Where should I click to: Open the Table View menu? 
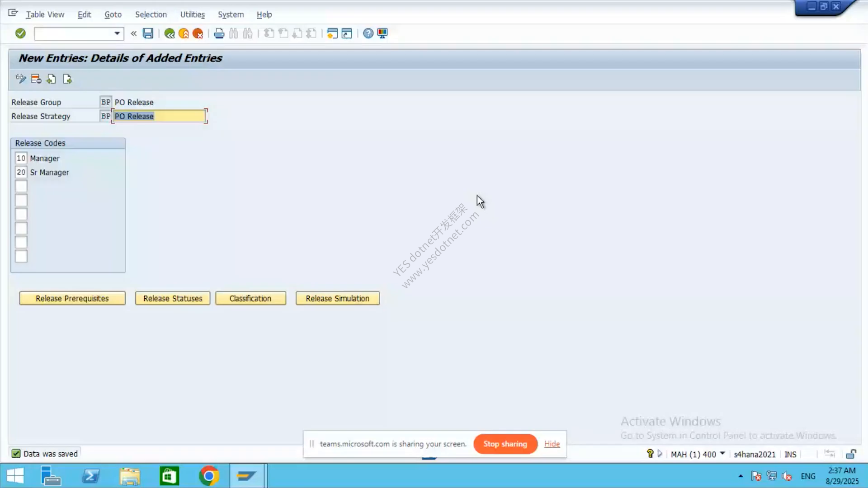click(45, 14)
